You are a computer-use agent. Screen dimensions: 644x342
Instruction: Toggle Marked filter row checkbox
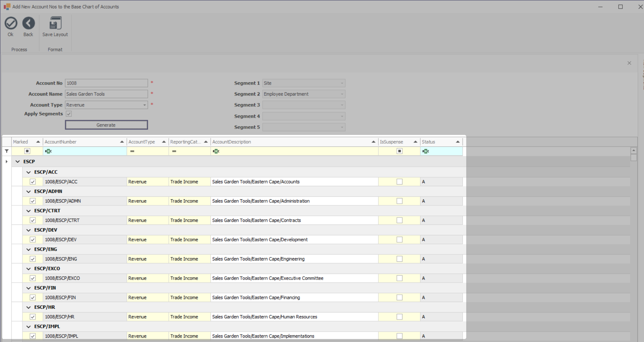28,151
